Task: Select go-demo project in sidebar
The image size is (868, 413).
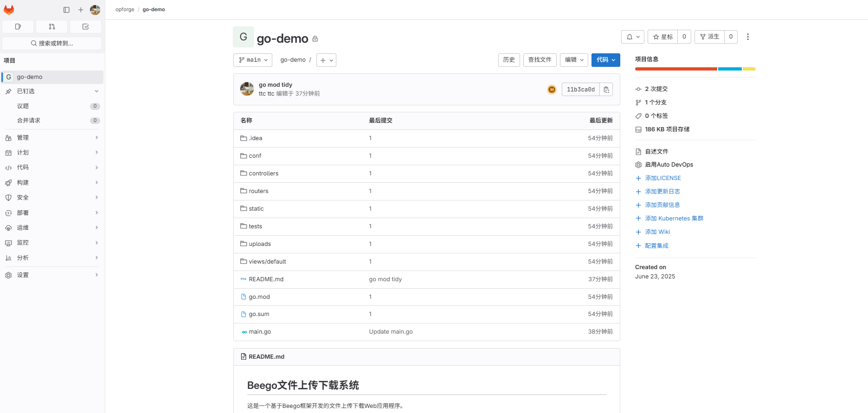Action: click(52, 77)
